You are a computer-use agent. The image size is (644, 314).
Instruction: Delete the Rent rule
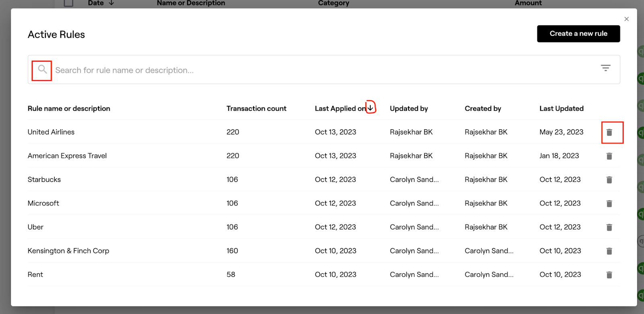[609, 275]
